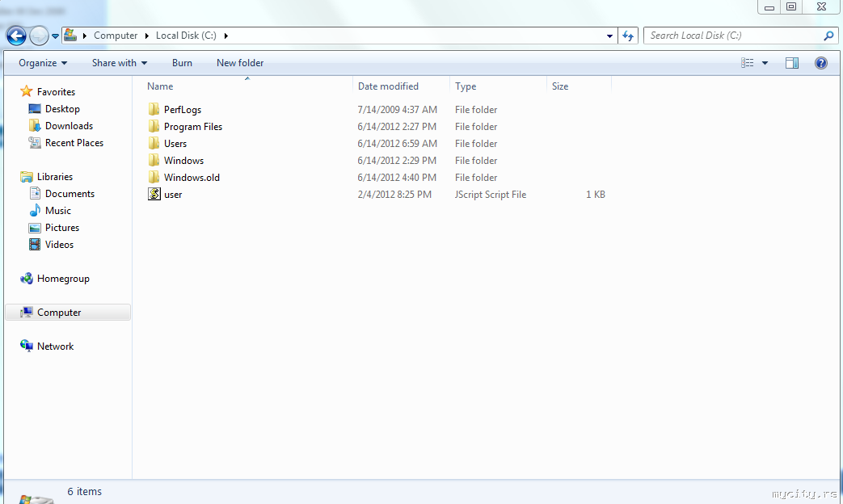Click the user file name
This screenshot has height=504, width=843.
tap(173, 195)
